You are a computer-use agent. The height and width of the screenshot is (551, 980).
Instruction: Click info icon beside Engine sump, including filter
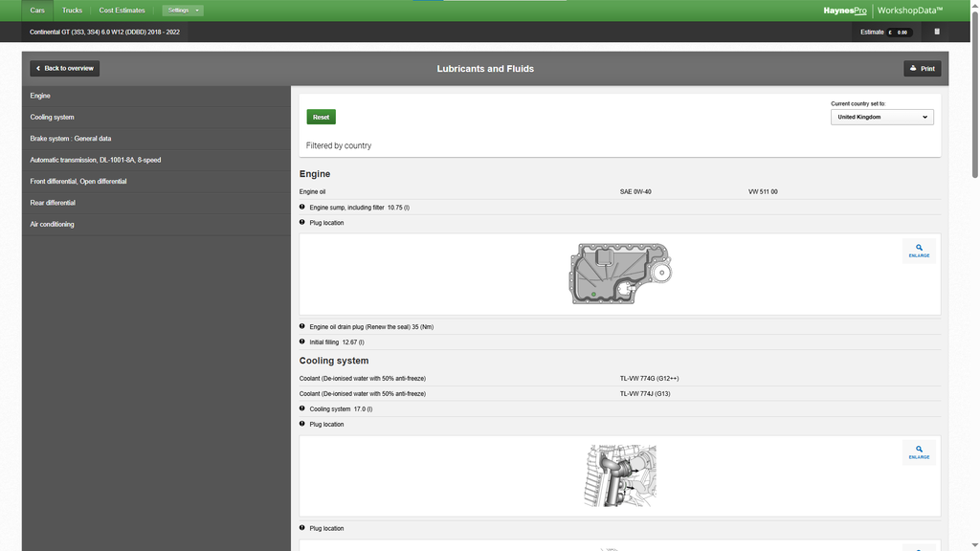pos(301,207)
